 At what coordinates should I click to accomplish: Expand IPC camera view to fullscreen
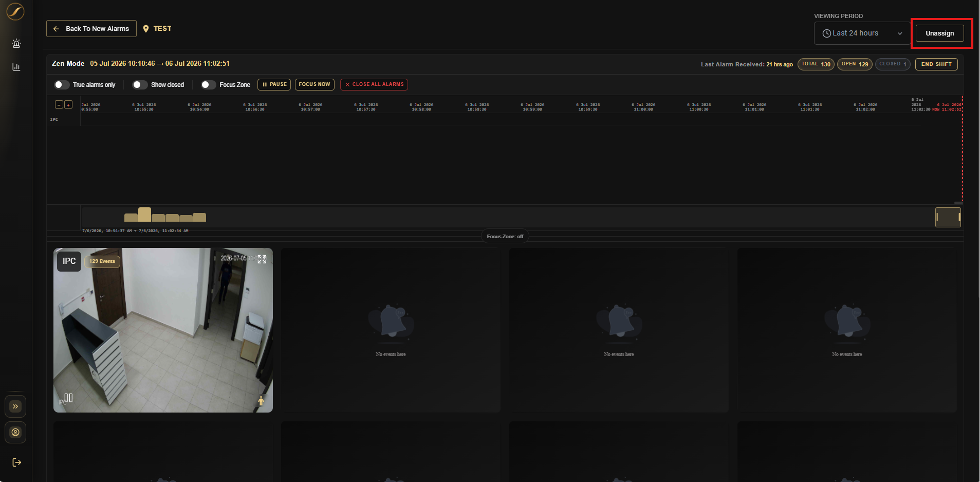click(x=262, y=259)
